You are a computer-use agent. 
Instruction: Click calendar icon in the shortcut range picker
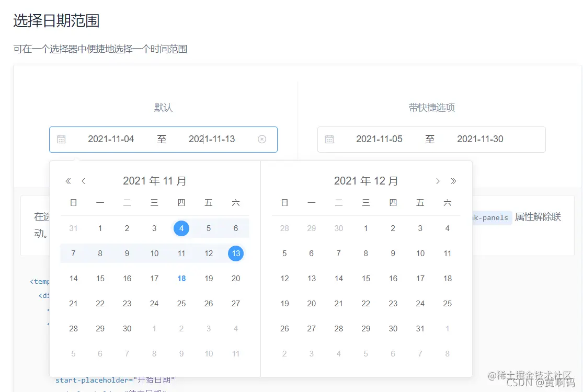click(329, 140)
